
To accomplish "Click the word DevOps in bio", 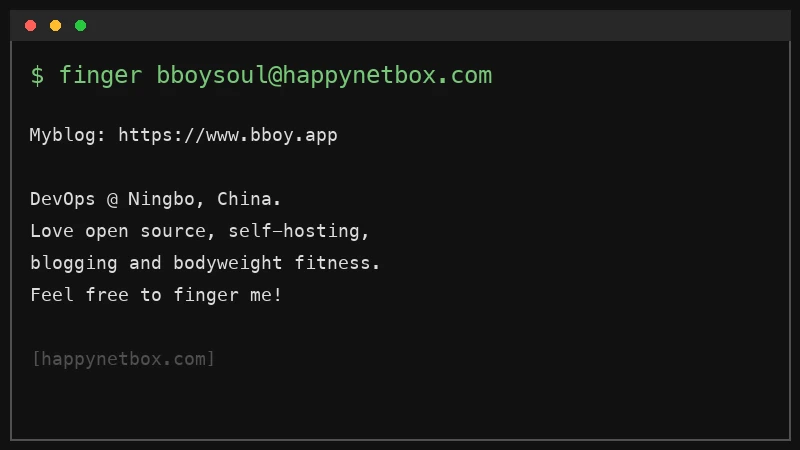I will click(62, 199).
